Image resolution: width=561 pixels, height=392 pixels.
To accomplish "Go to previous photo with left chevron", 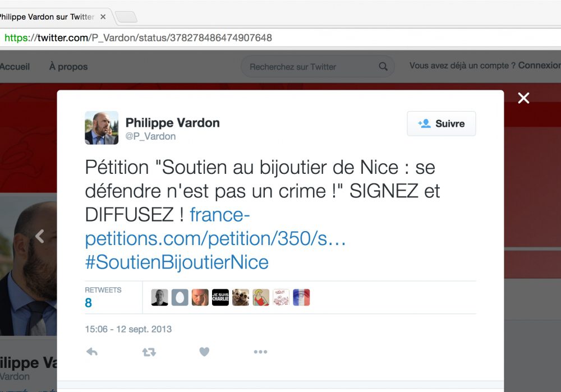I will pyautogui.click(x=40, y=237).
